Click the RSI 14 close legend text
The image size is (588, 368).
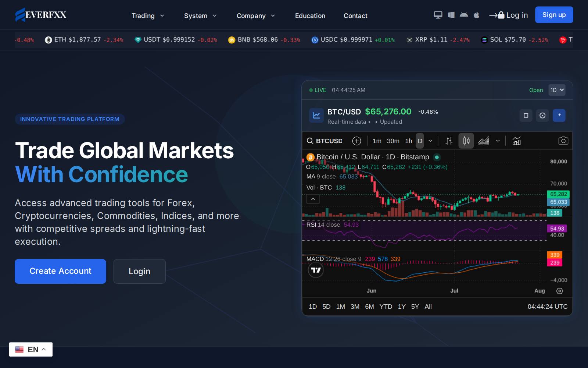click(323, 225)
